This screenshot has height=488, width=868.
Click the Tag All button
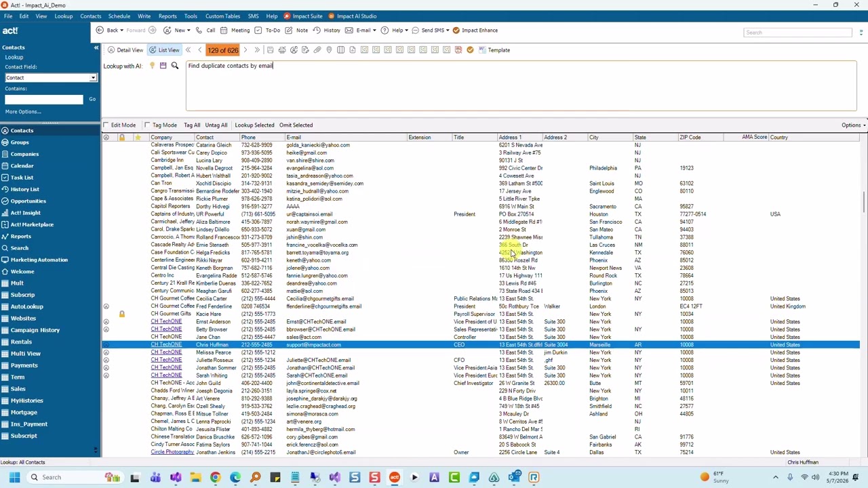coord(192,125)
